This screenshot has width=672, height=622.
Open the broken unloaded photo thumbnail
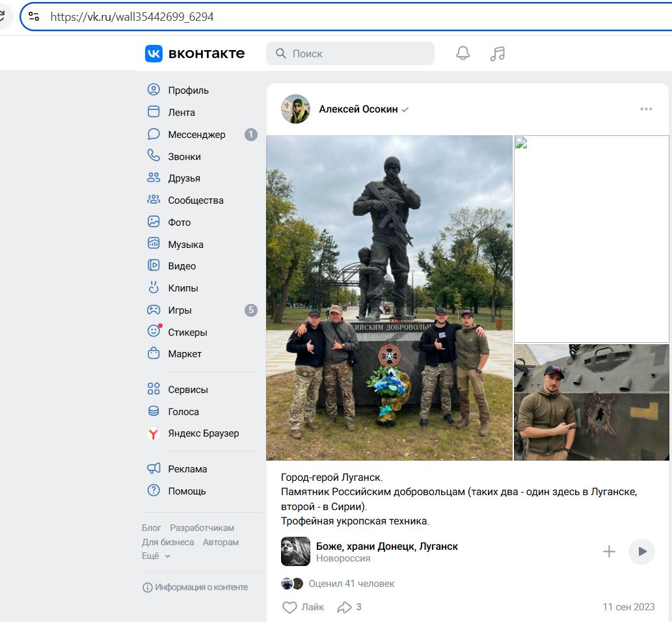591,239
